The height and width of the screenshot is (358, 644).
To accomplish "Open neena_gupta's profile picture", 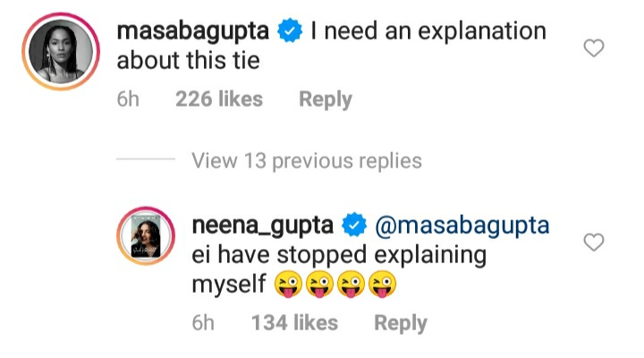I will click(x=143, y=242).
